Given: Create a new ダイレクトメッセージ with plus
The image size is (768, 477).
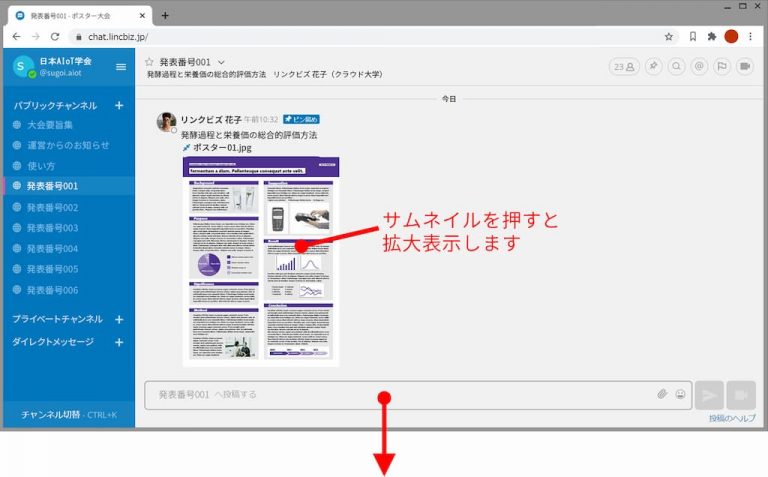Looking at the screenshot, I should [119, 342].
